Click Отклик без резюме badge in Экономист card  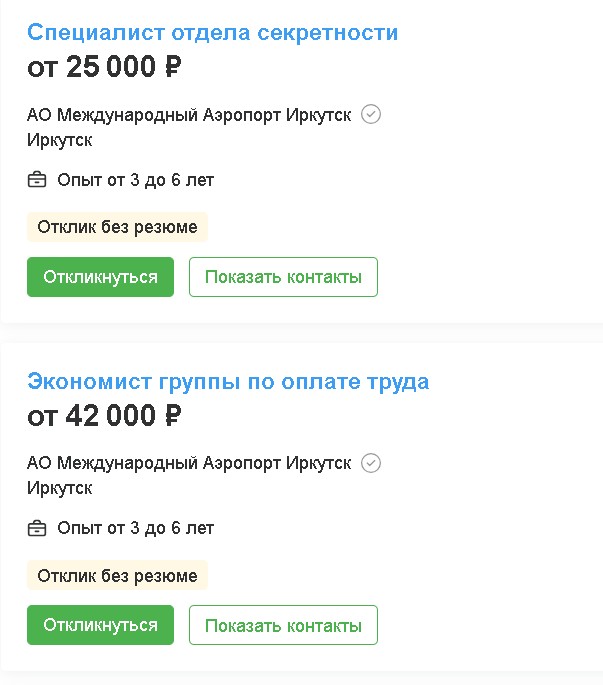click(117, 576)
